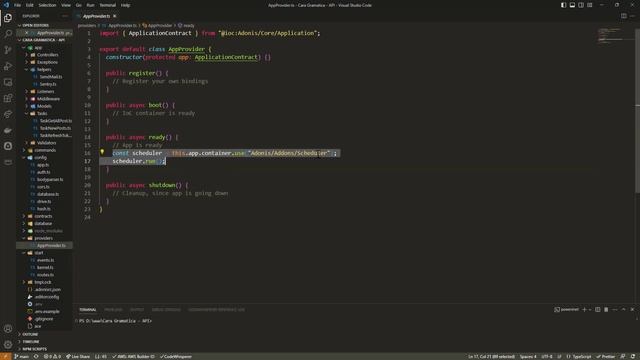This screenshot has width=640, height=360.
Task: Toggle the bottom panel layout button
Action: [572, 5]
